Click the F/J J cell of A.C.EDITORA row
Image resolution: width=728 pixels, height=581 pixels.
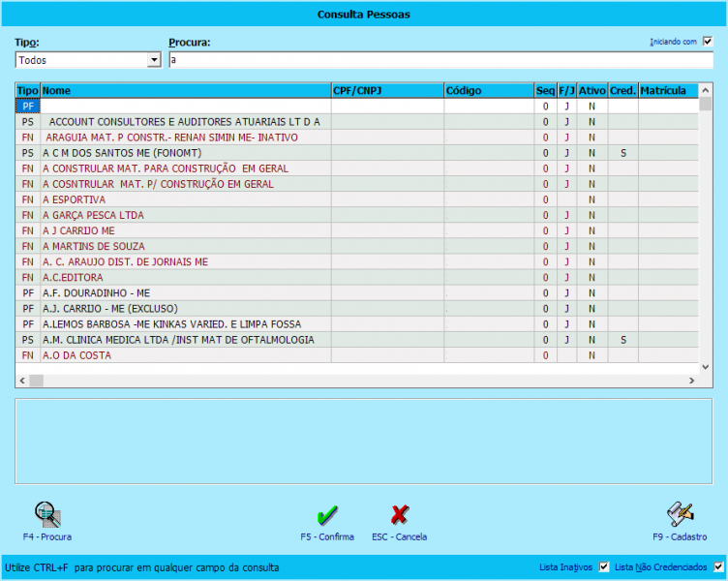[567, 277]
